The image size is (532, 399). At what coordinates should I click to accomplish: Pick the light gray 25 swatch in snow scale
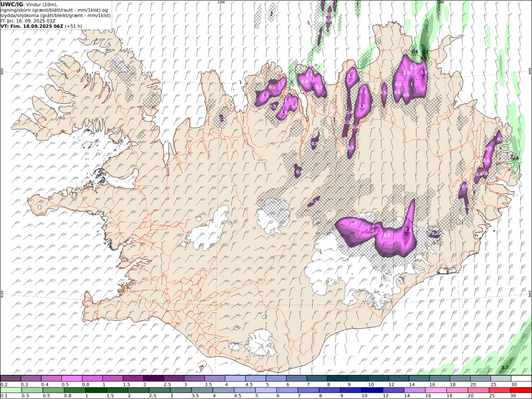501,378
